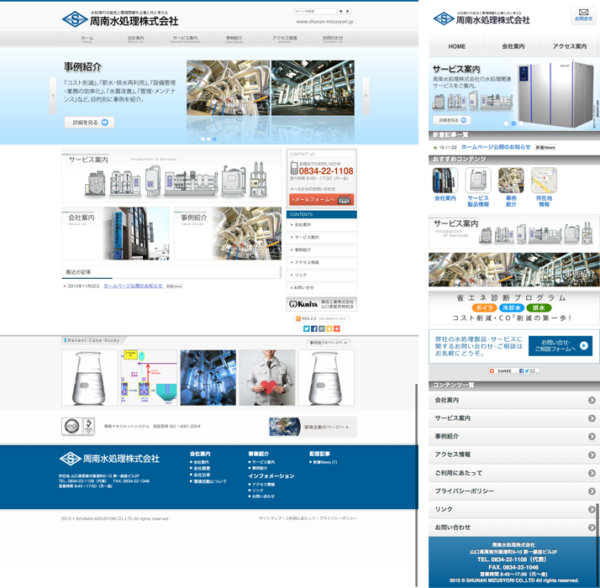Expand アクセス情報 arrow in mobile contents list
600x588 pixels.
[592, 455]
